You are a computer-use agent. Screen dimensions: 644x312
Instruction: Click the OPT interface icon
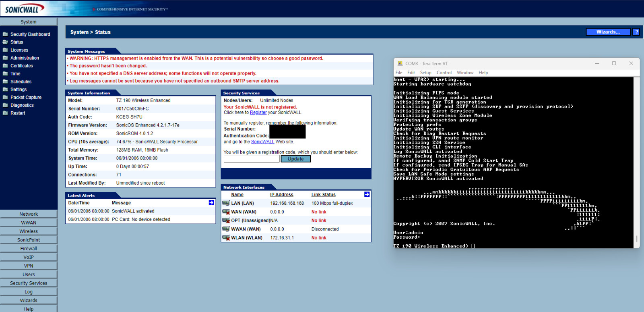(x=226, y=220)
